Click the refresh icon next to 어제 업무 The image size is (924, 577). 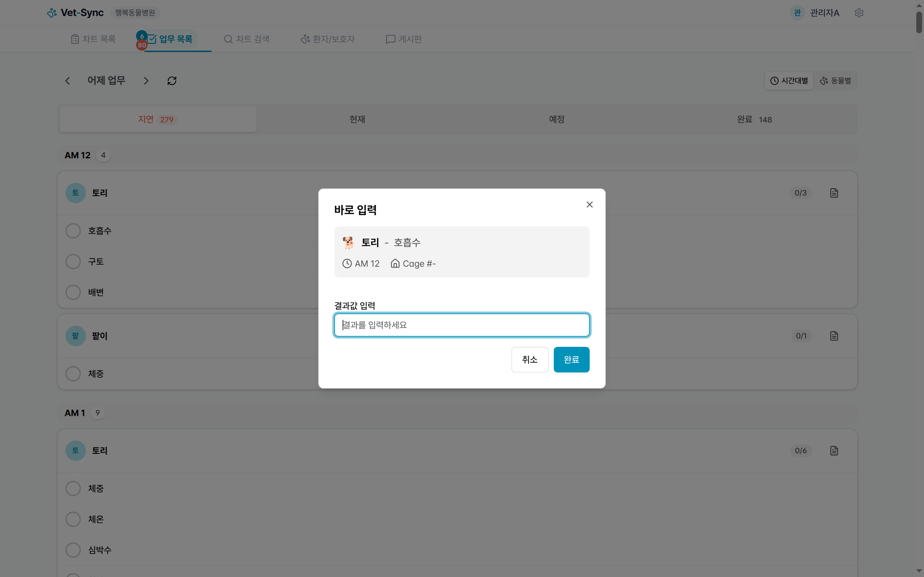tap(171, 80)
